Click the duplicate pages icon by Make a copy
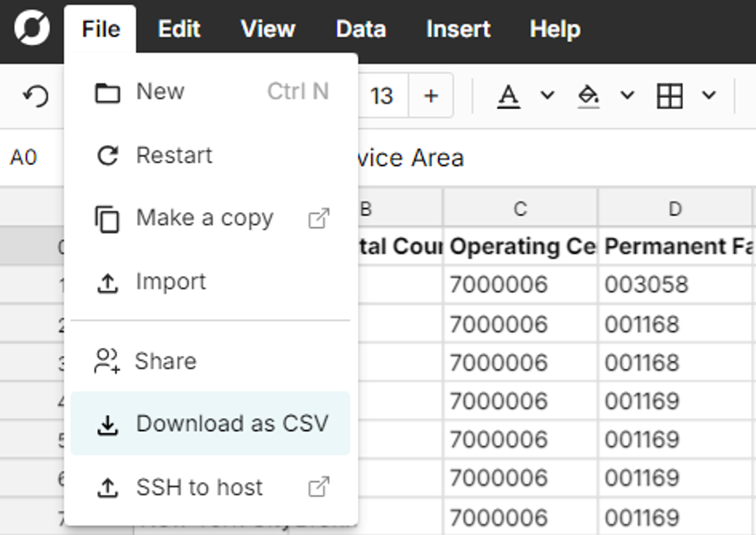 (x=107, y=219)
